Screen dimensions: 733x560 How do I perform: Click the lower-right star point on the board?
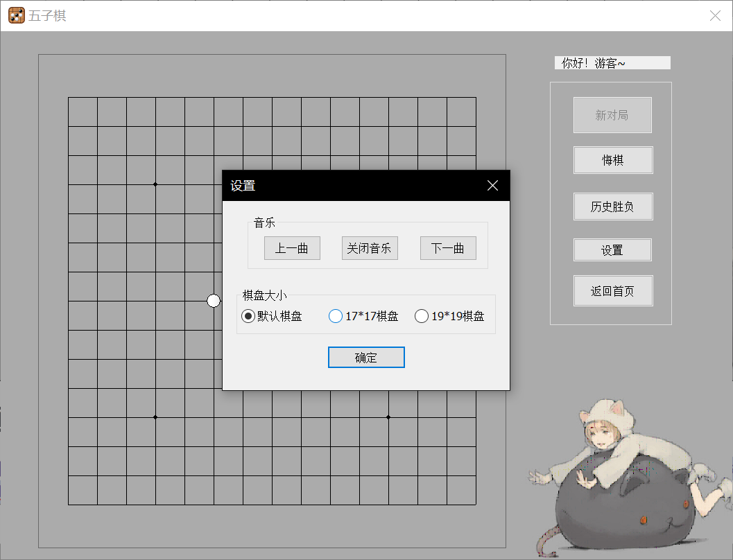pyautogui.click(x=388, y=417)
